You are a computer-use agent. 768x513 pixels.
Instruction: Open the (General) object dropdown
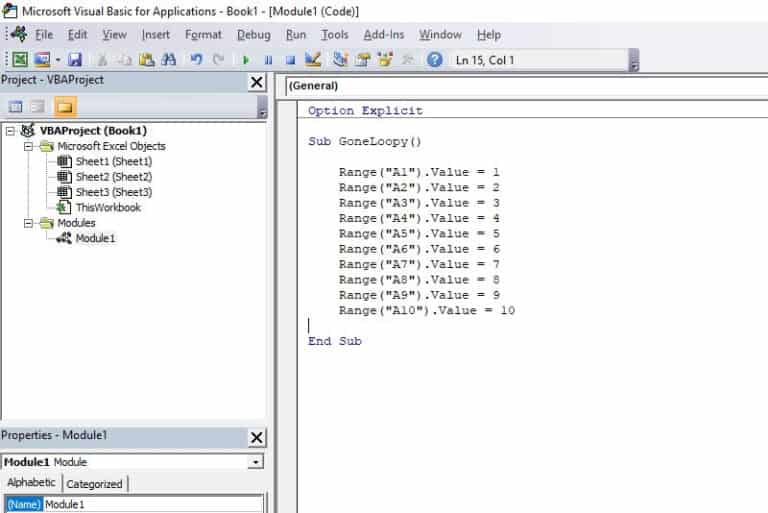click(x=527, y=86)
